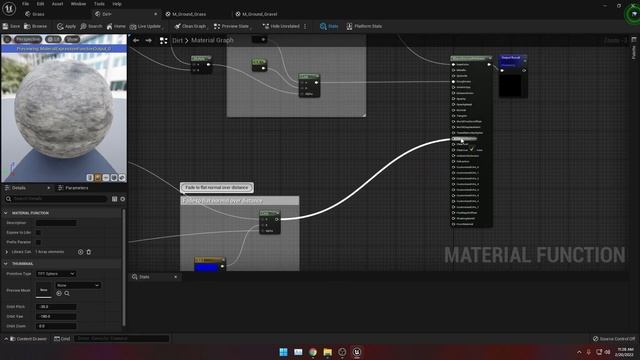Open the Perspective view dropdown
The width and height of the screenshot is (640, 360).
click(28, 39)
